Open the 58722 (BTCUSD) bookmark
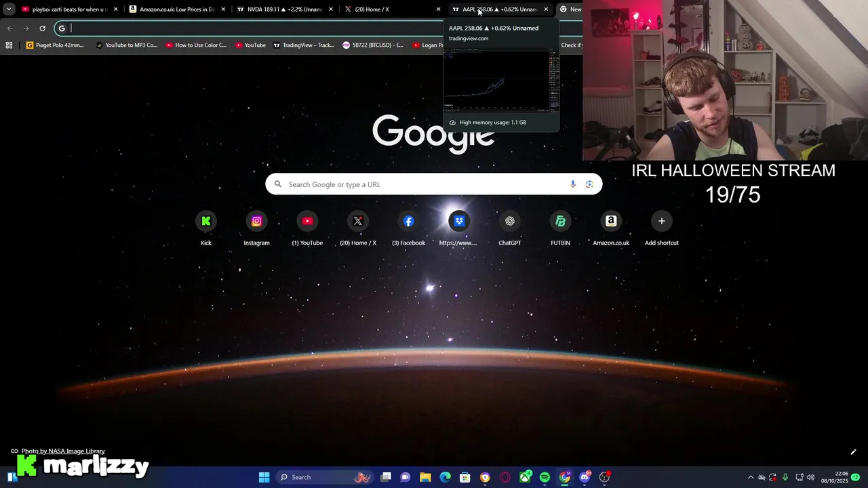The height and width of the screenshot is (488, 868). tap(373, 45)
